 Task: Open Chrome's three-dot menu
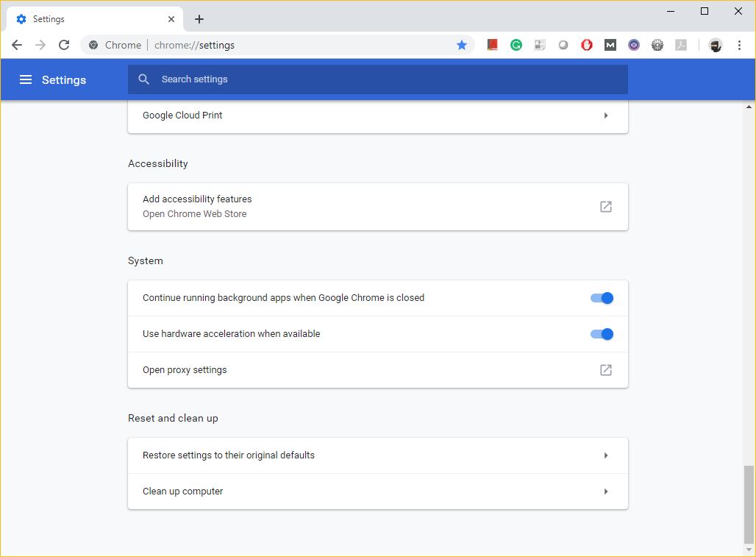(x=739, y=45)
